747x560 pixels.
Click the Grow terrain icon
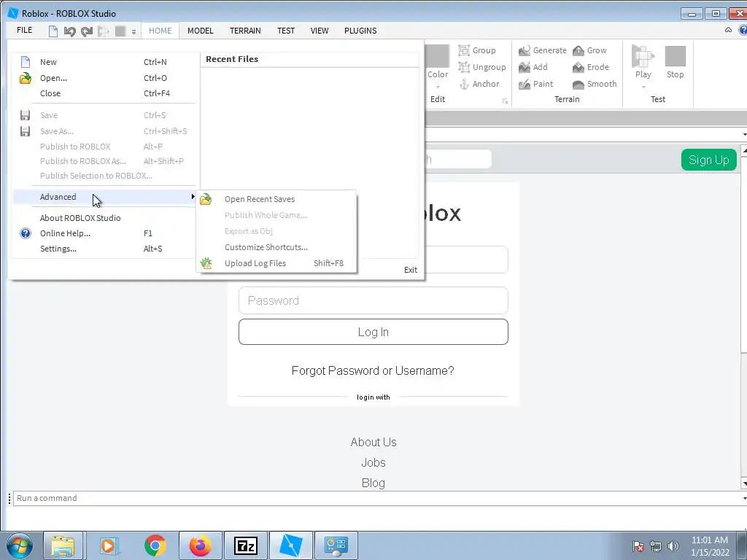point(578,50)
